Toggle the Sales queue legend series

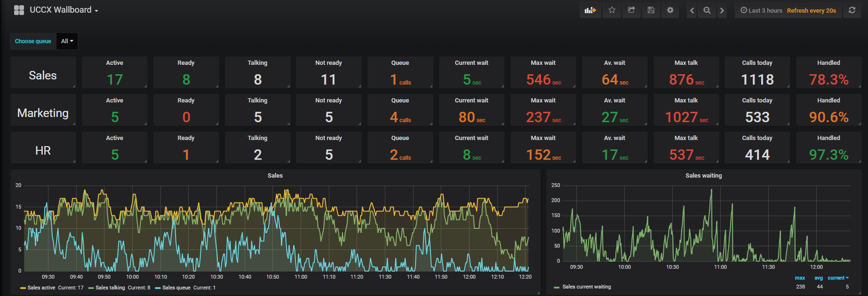coord(176,288)
